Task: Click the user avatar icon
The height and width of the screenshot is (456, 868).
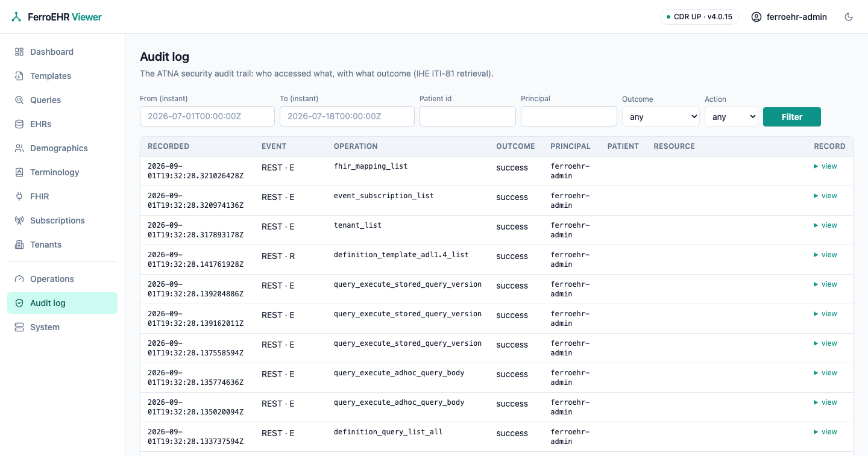Action: 756,17
